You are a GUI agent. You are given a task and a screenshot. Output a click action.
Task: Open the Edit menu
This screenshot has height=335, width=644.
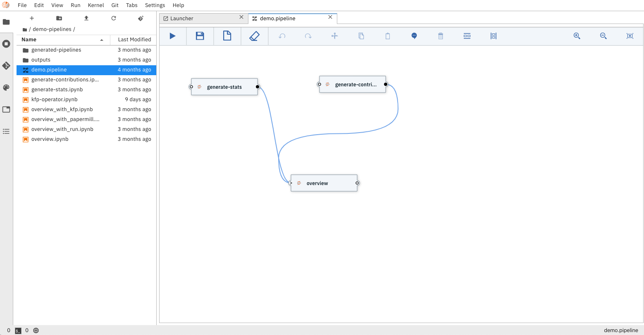(x=39, y=5)
